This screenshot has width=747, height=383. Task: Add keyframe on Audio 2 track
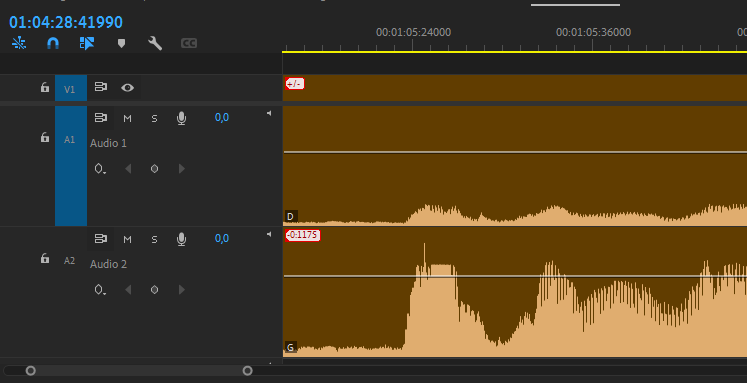(x=154, y=290)
